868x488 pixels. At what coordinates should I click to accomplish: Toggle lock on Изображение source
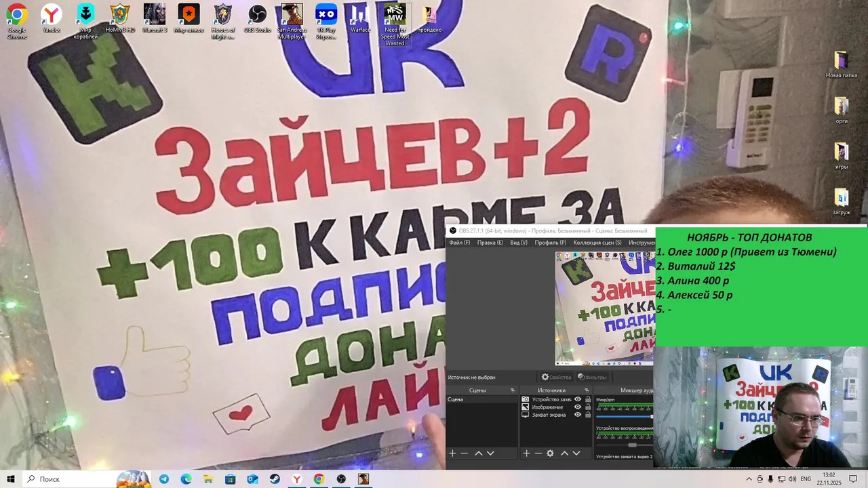coord(588,407)
